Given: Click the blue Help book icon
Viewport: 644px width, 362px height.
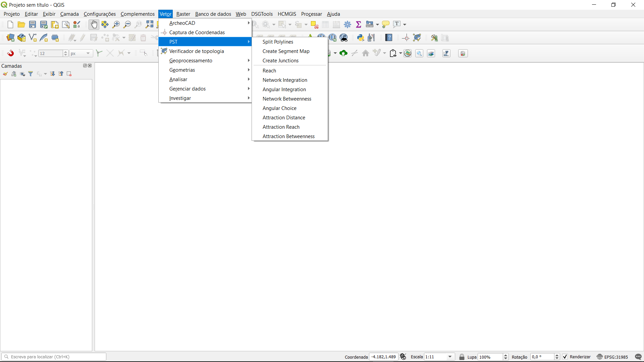Looking at the screenshot, I should [x=389, y=38].
